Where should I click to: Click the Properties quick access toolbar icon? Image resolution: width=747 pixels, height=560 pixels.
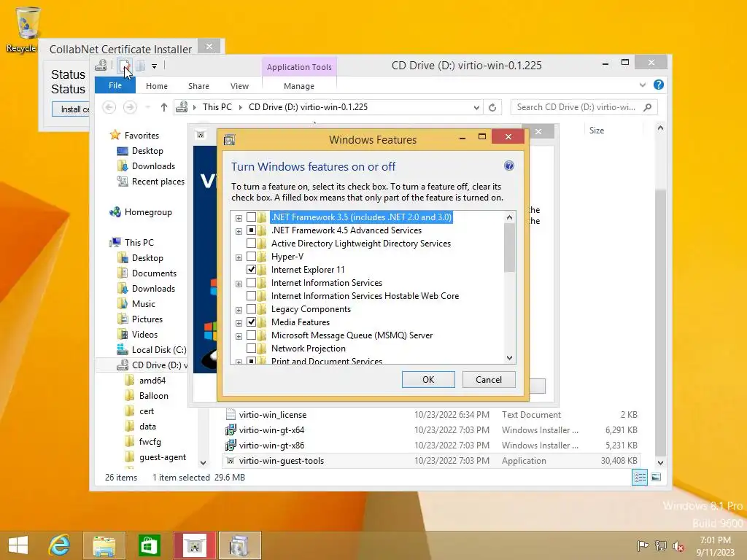[x=124, y=65]
